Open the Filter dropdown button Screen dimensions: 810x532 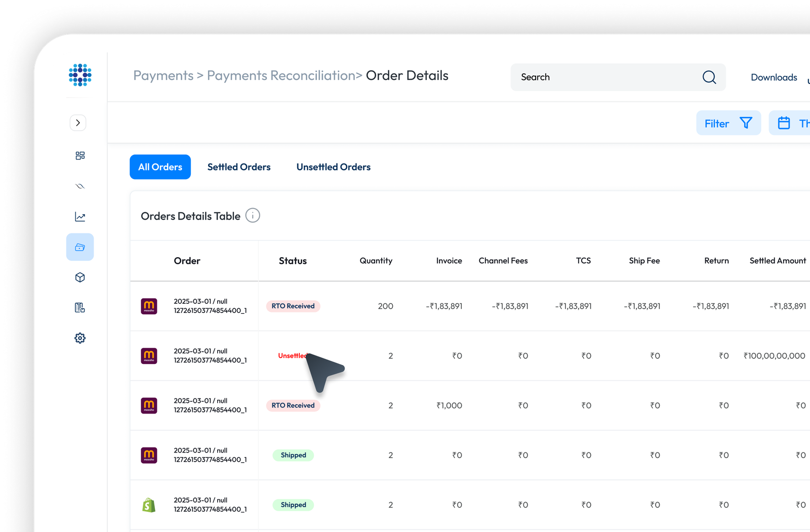(x=728, y=123)
